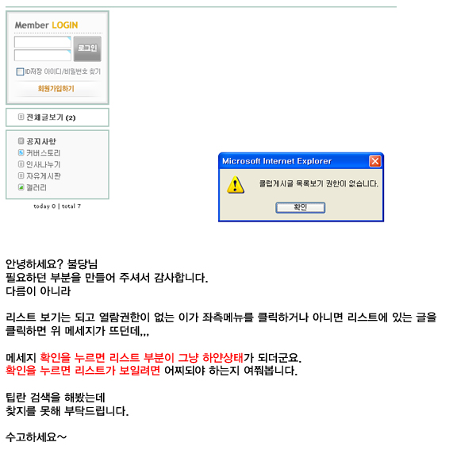This screenshot has height=454, width=476.
Task: Click the green image icon next to 갤러리
Action: point(21,187)
